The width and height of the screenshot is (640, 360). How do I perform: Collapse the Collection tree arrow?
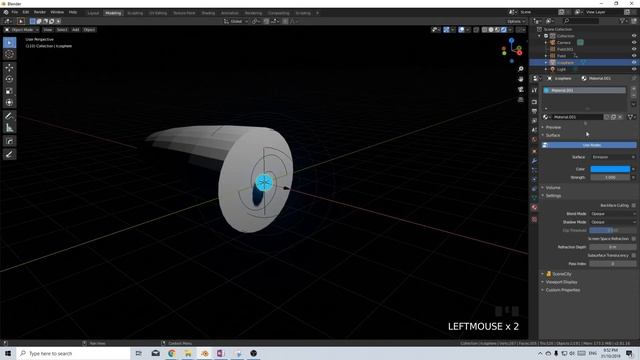coord(540,36)
